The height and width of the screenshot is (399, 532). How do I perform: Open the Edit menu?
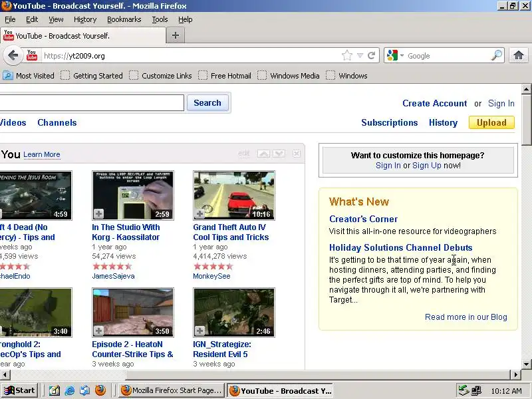pyautogui.click(x=32, y=19)
